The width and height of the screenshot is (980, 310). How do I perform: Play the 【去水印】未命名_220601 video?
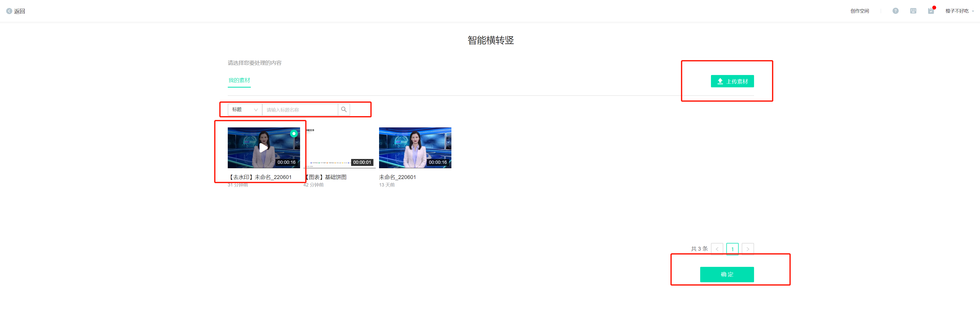click(263, 148)
